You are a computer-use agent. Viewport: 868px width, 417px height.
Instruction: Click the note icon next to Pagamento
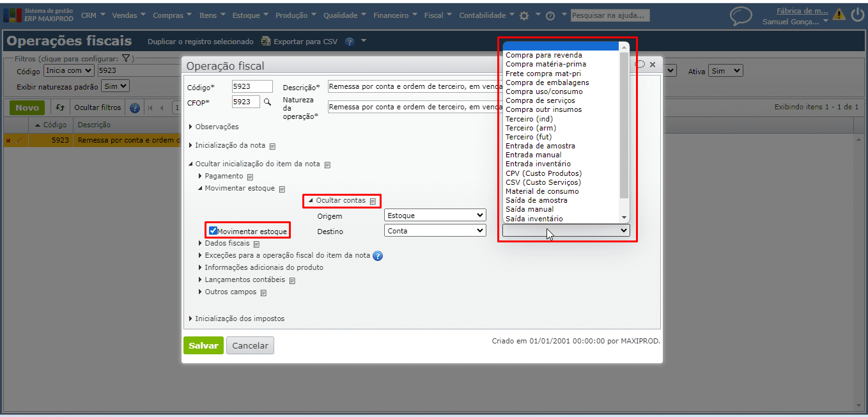pos(250,177)
